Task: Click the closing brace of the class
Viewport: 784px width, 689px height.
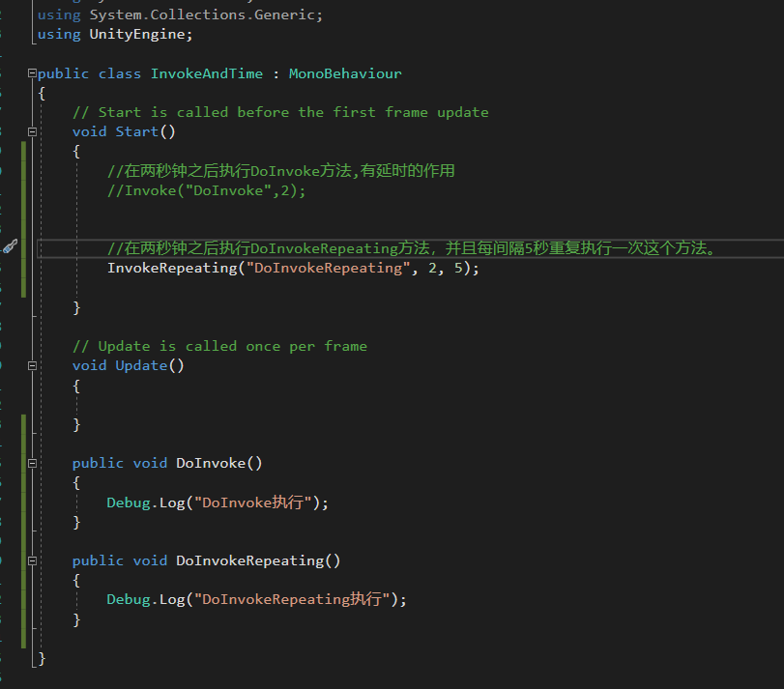Action: coord(41,657)
